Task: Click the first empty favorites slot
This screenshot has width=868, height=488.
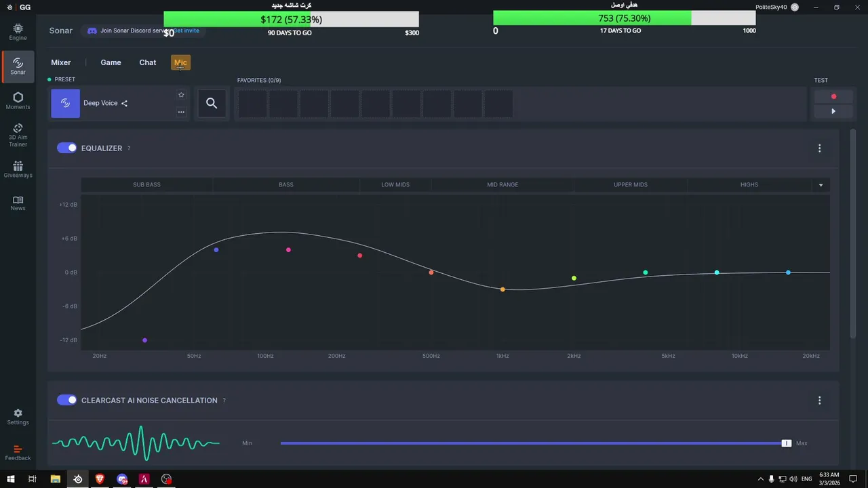Action: (252, 104)
